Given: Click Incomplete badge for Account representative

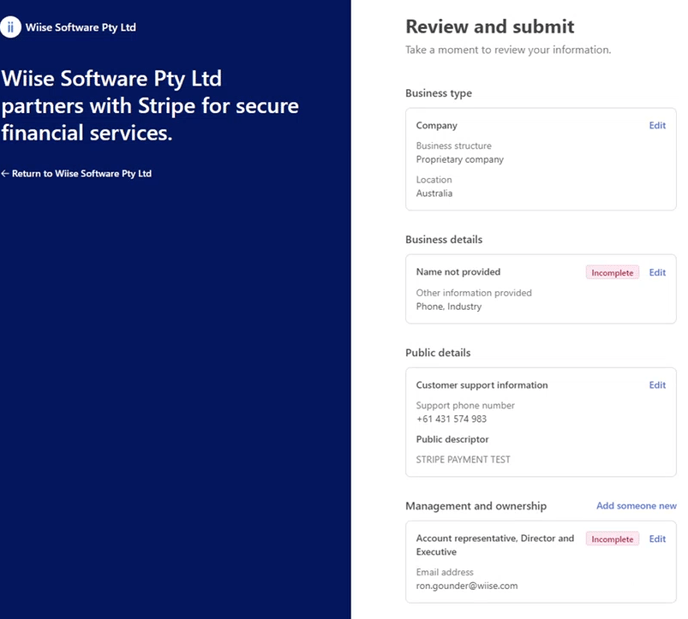Looking at the screenshot, I should click(x=612, y=539).
